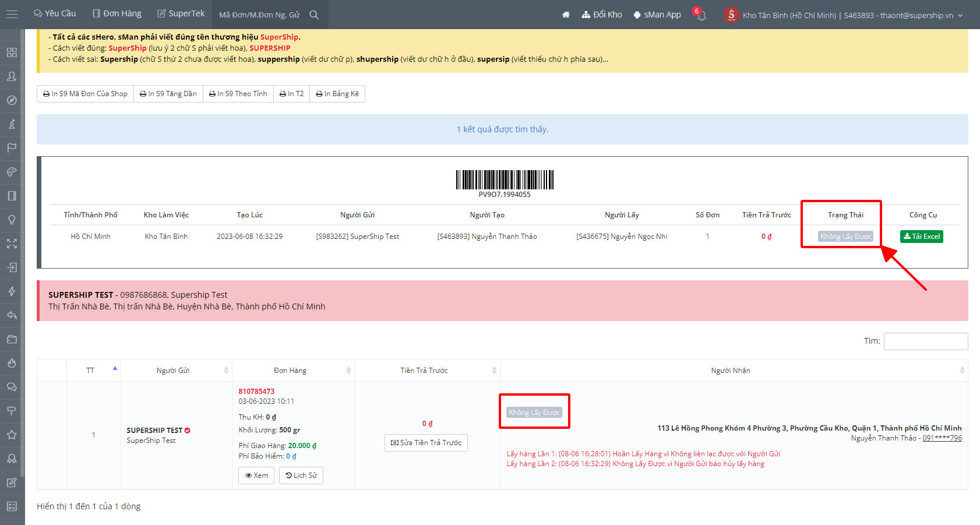The width and height of the screenshot is (980, 525).
Task: Open the Đơn Hàng menu
Action: [117, 13]
